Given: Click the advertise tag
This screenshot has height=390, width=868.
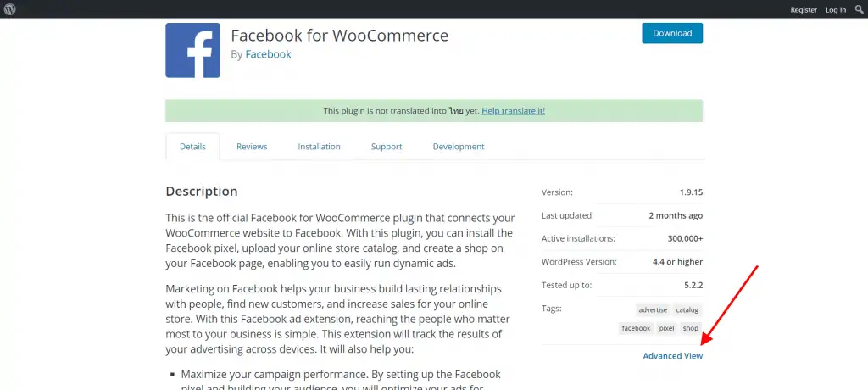Looking at the screenshot, I should coord(653,310).
